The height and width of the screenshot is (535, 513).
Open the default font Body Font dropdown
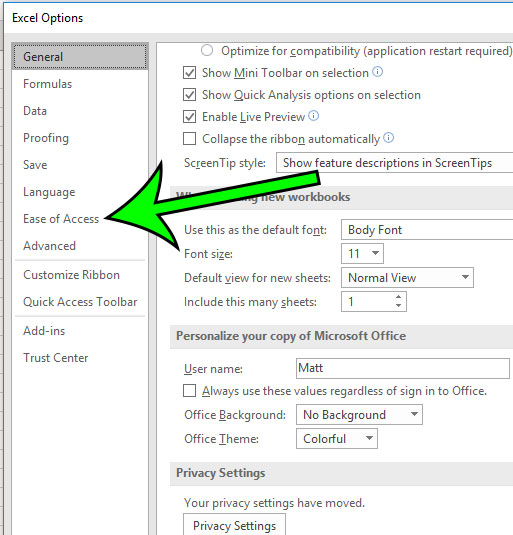[x=427, y=230]
